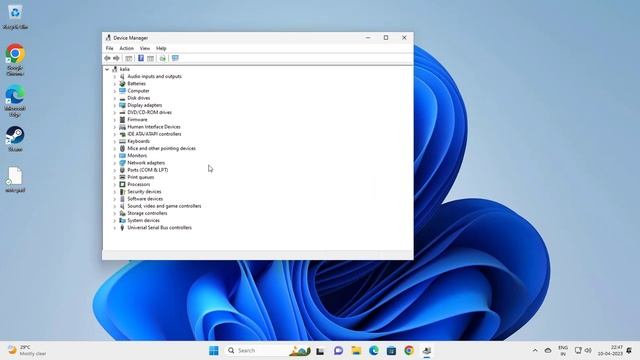This screenshot has width=640, height=360.
Task: Select the kalia computer root label
Action: [x=124, y=69]
